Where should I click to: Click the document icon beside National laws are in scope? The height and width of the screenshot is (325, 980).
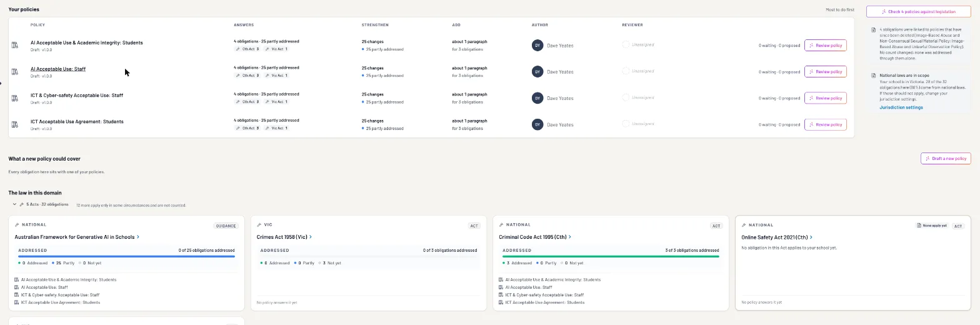tap(874, 76)
